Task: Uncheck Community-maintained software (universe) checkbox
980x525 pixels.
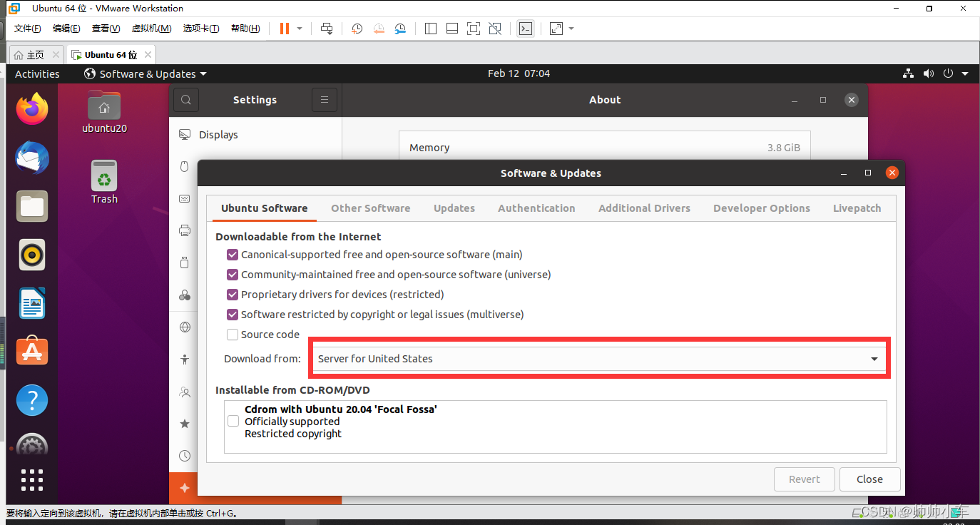Action: coord(233,275)
